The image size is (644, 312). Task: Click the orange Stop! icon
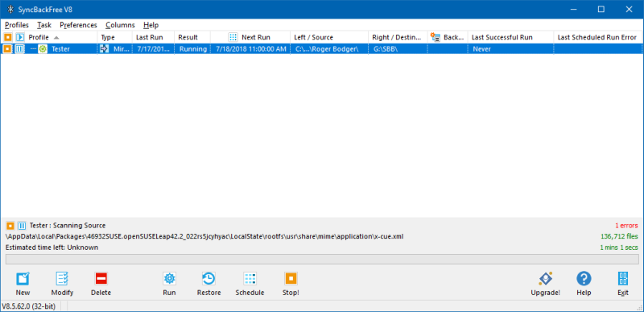pos(291,279)
